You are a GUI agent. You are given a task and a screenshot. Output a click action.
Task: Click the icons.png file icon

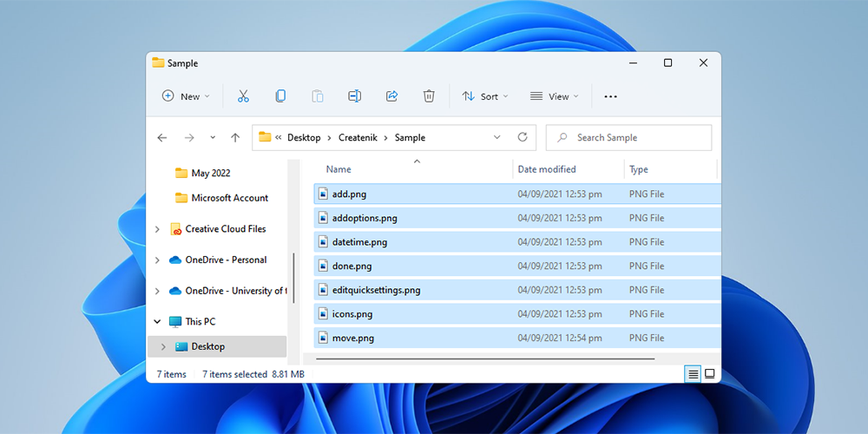coord(323,314)
